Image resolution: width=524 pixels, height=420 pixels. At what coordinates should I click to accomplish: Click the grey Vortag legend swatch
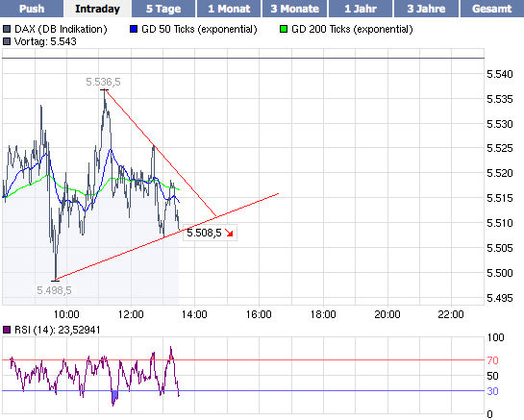point(7,41)
